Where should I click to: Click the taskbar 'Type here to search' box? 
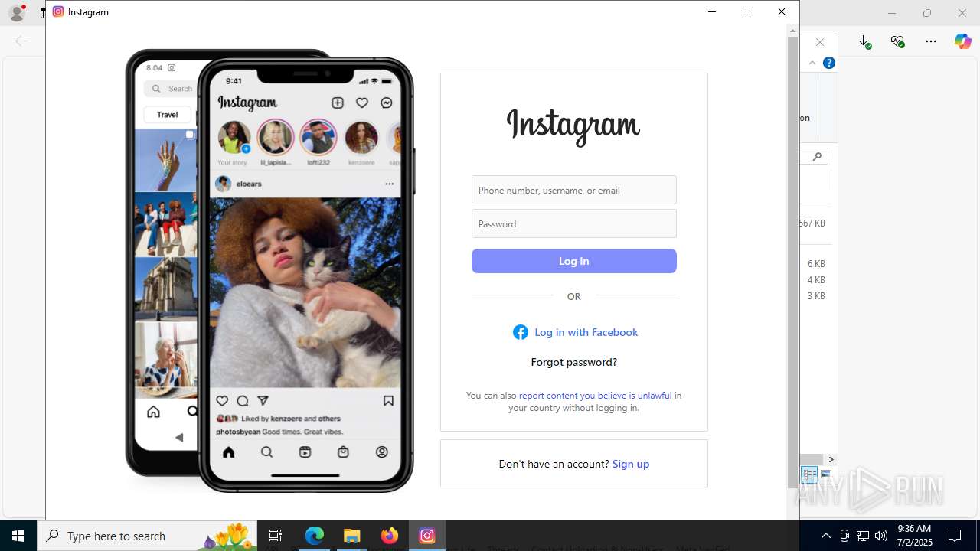coord(147,536)
